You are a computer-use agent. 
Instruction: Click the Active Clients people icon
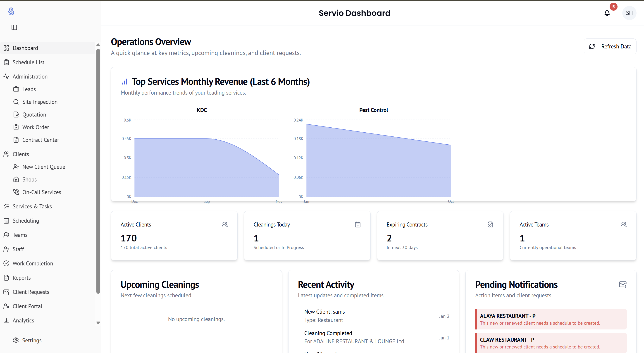[x=224, y=224]
